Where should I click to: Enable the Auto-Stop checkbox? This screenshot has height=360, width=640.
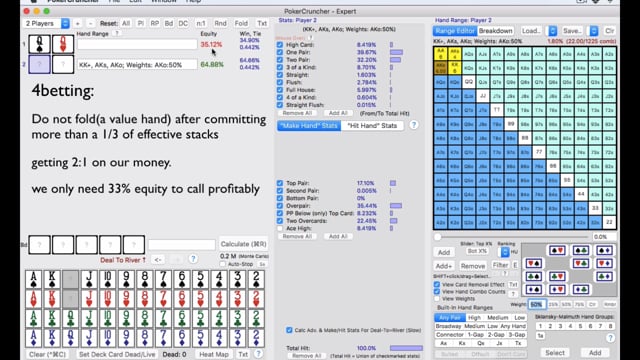(223, 264)
